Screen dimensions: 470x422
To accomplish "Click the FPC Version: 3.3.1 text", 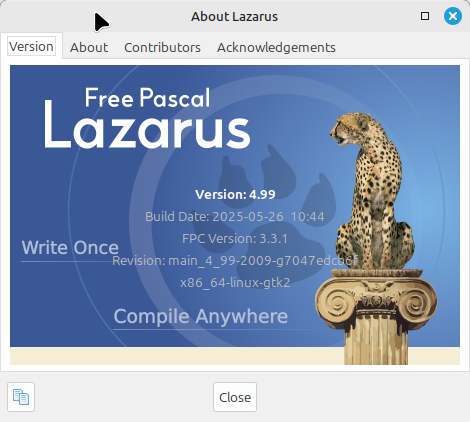I will click(x=235, y=239).
